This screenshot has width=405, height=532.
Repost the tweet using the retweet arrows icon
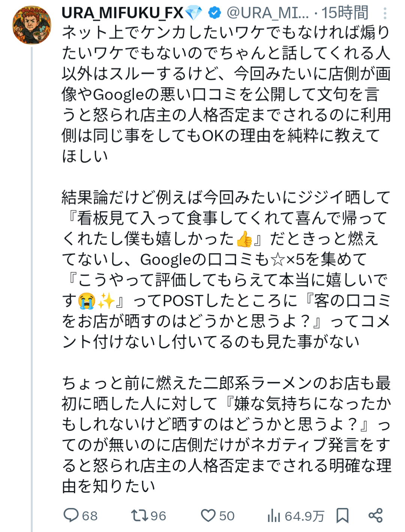(139, 515)
